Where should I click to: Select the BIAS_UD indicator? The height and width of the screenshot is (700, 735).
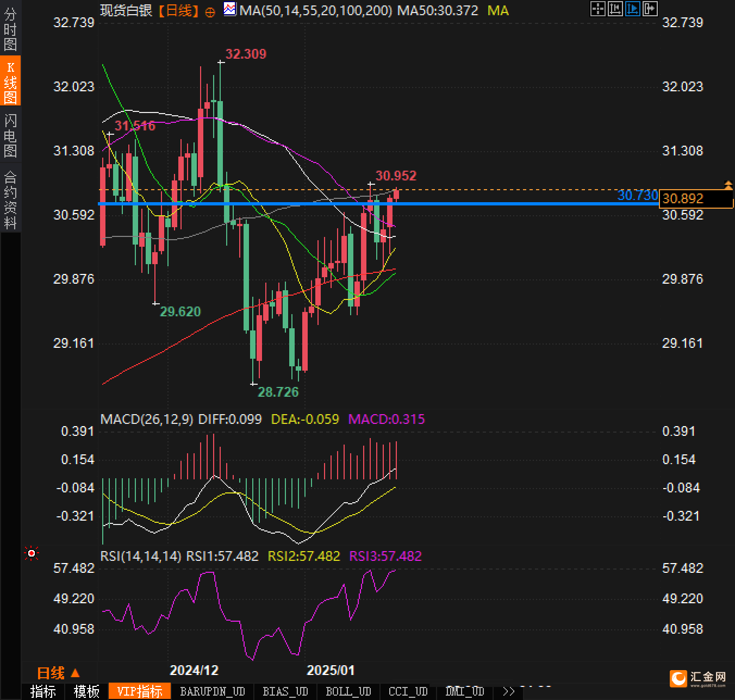click(285, 691)
